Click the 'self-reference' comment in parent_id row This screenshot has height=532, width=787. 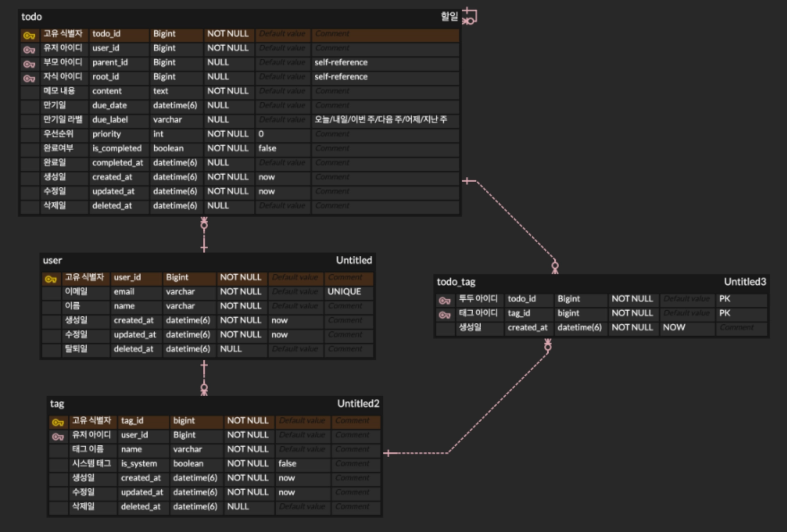click(x=341, y=62)
